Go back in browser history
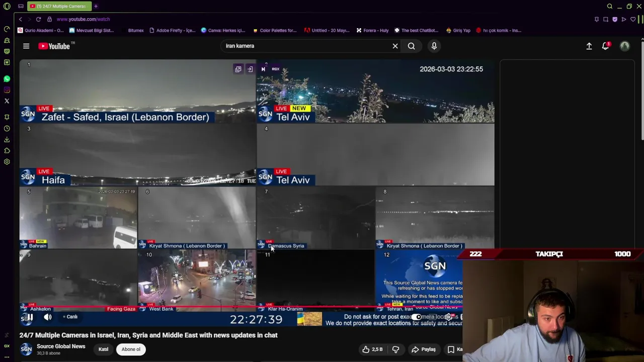This screenshot has height=362, width=644. pyautogui.click(x=20, y=19)
